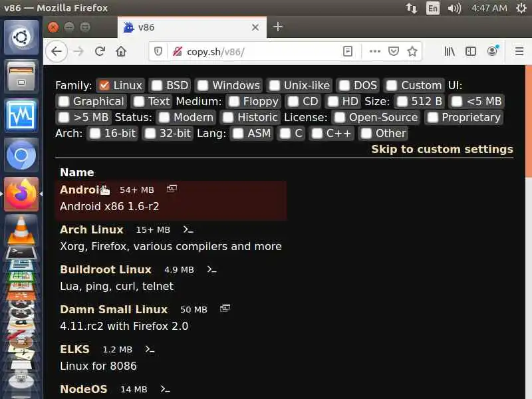This screenshot has height=399, width=532.
Task: Select the NodeOS entry
Action: tap(171, 390)
